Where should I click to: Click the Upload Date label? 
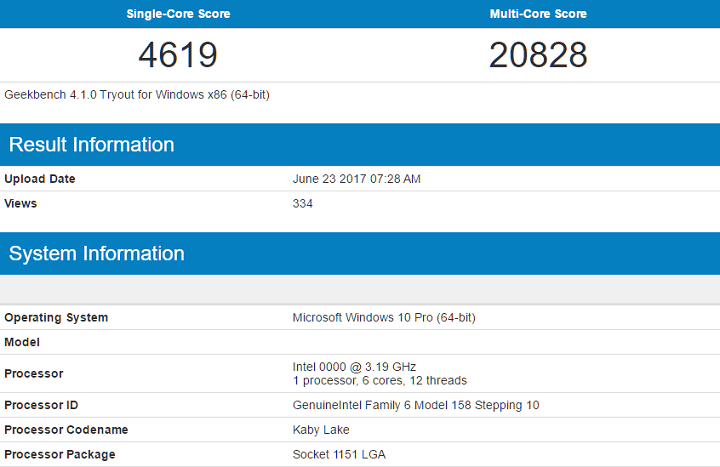coord(39,179)
